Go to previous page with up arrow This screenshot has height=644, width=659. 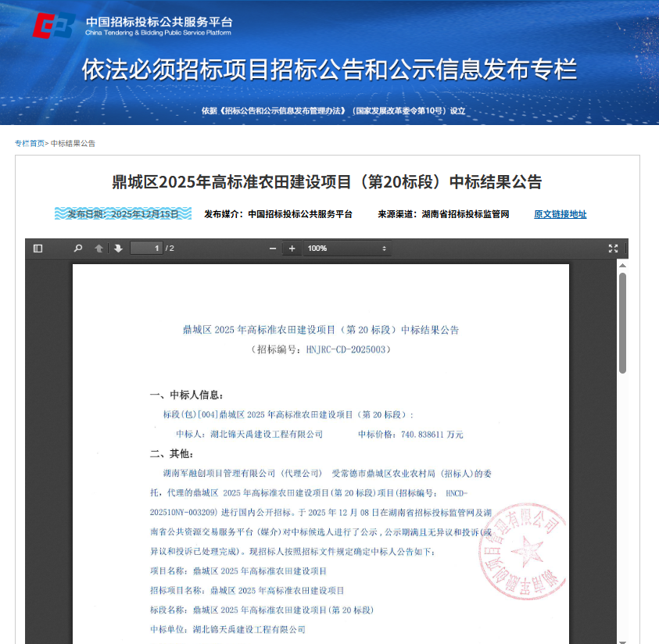pyautogui.click(x=97, y=248)
